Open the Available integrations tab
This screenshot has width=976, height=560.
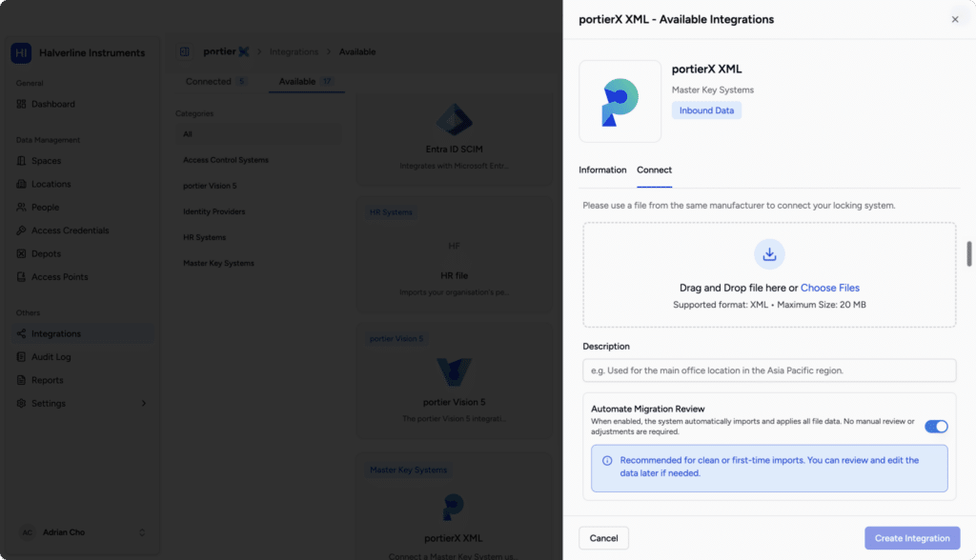(306, 82)
